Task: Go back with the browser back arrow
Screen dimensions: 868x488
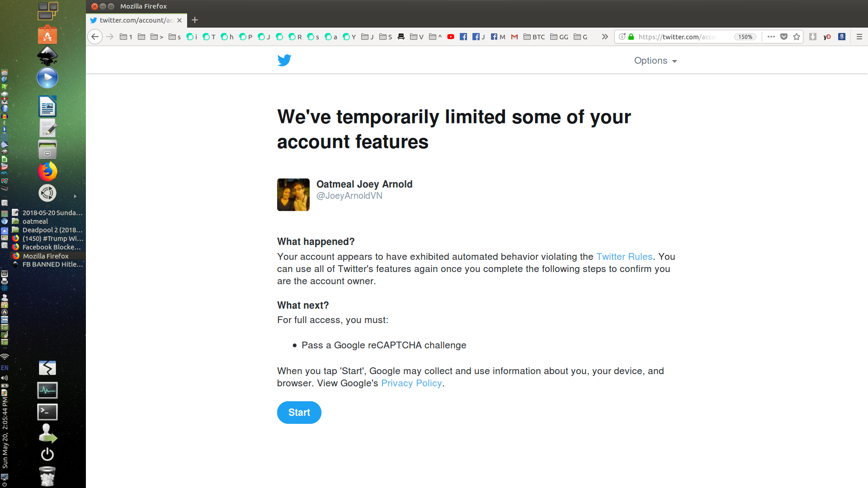Action: click(95, 37)
